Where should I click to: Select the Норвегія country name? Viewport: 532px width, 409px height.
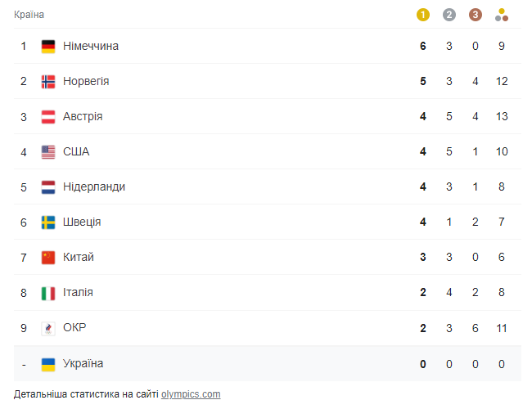click(86, 82)
